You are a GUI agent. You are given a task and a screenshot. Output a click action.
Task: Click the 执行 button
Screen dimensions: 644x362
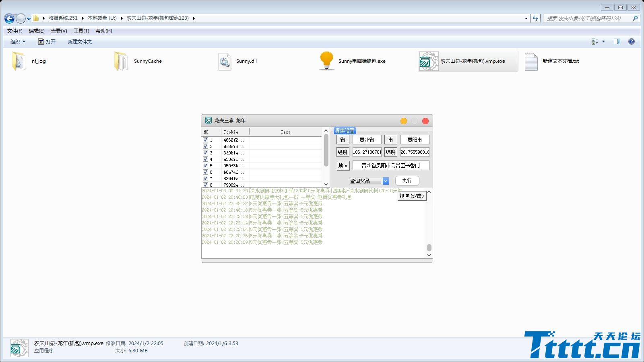tap(407, 181)
